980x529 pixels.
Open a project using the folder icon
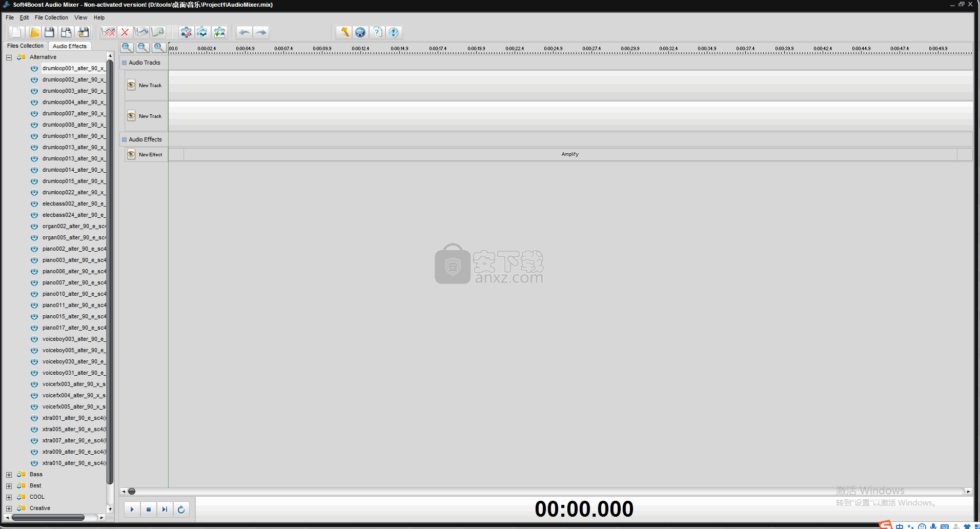pyautogui.click(x=34, y=32)
